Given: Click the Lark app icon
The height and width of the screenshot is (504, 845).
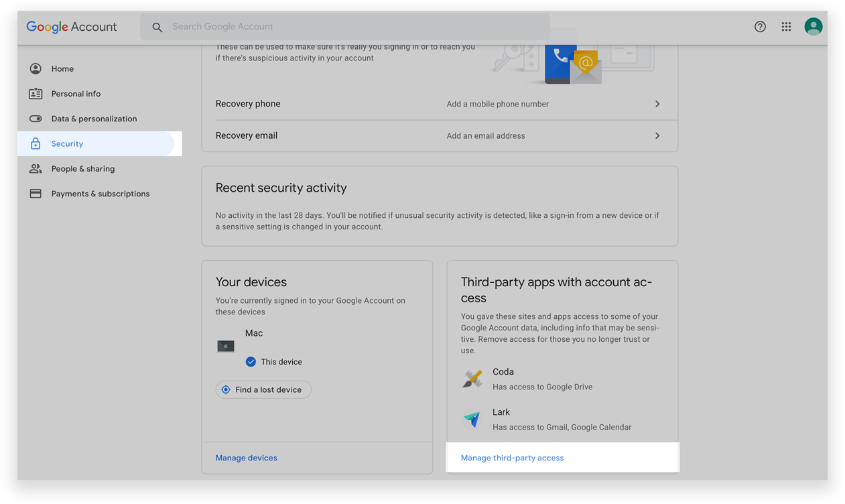Looking at the screenshot, I should coord(472,419).
